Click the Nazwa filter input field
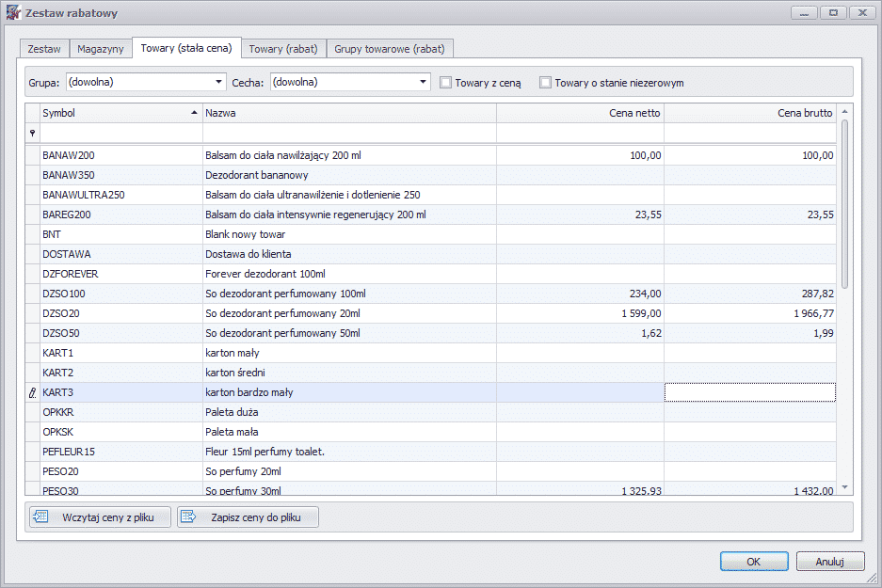The width and height of the screenshot is (882, 588). pos(349,134)
